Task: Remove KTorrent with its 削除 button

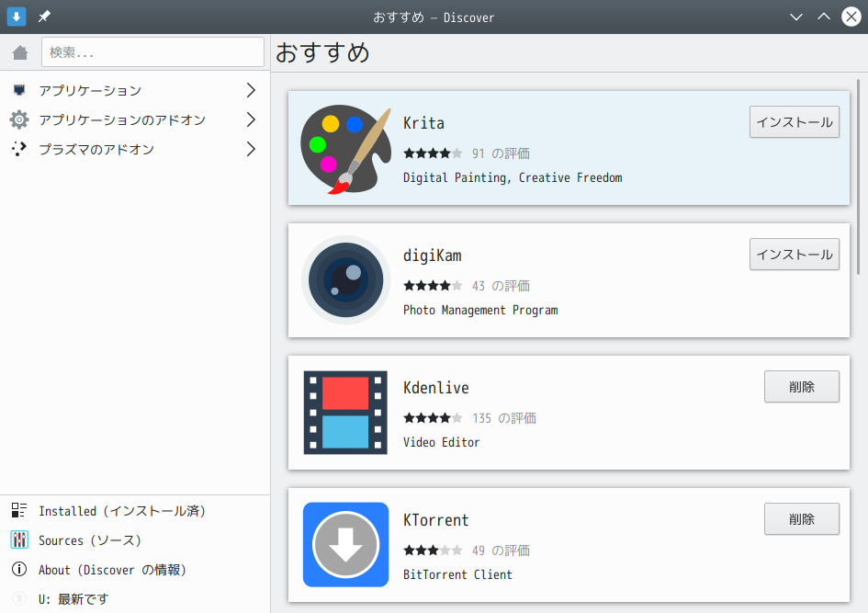Action: (802, 519)
